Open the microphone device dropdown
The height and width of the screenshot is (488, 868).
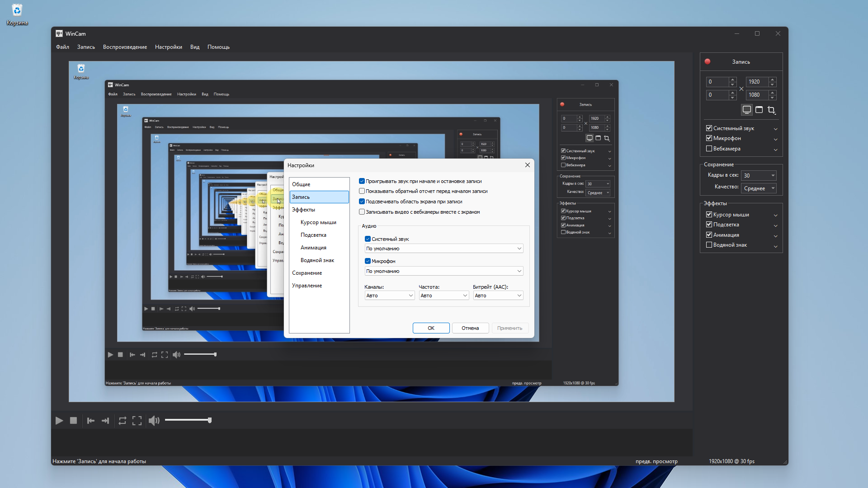pyautogui.click(x=444, y=271)
